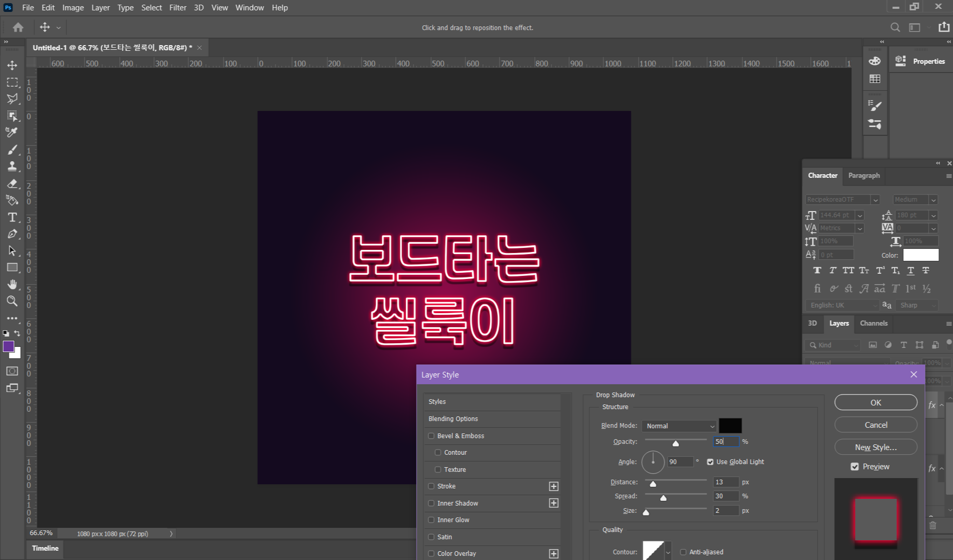Viewport: 953px width, 560px height.
Task: Click the New Style... button
Action: pos(876,447)
